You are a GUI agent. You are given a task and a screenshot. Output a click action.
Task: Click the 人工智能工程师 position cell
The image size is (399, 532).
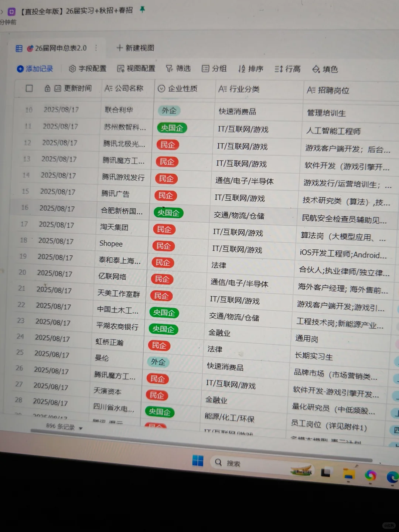pos(333,131)
